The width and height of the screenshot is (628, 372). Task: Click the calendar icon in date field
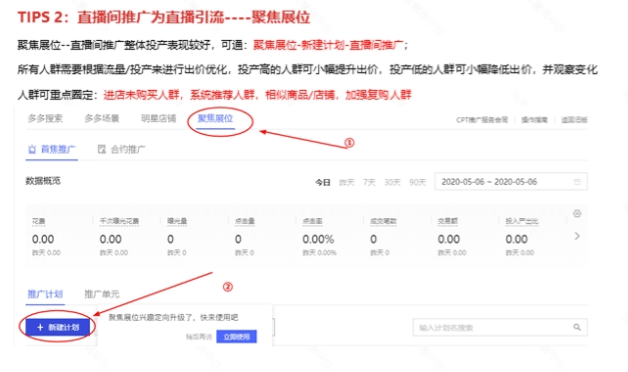(577, 182)
